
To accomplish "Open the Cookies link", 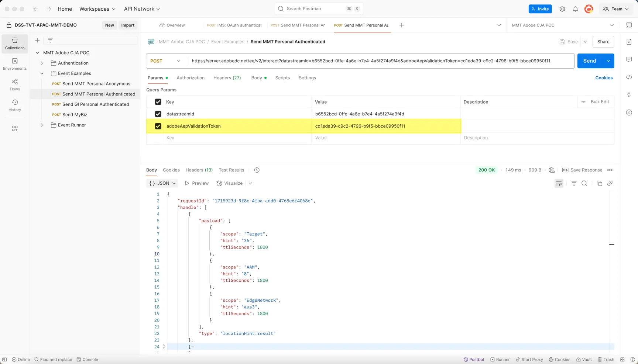I will click(604, 78).
